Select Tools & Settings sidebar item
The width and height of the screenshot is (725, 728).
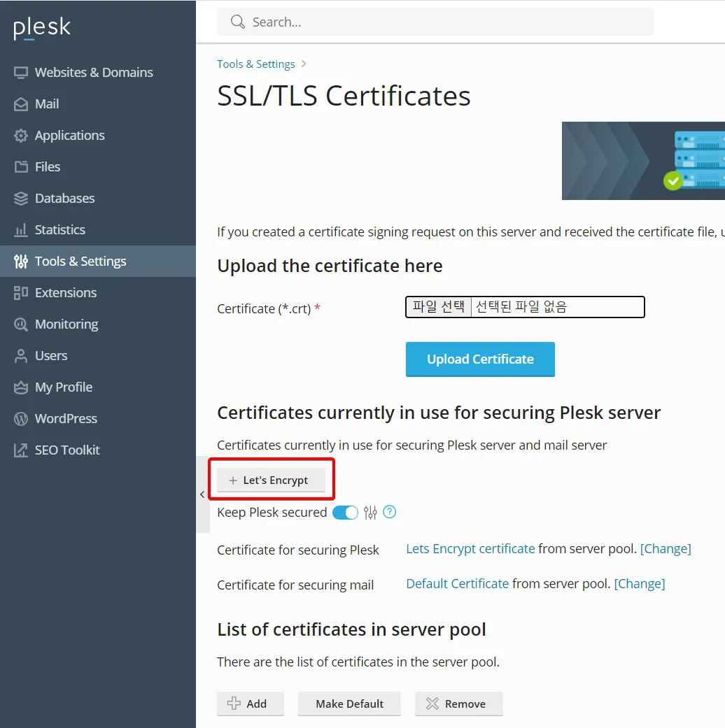click(x=98, y=262)
